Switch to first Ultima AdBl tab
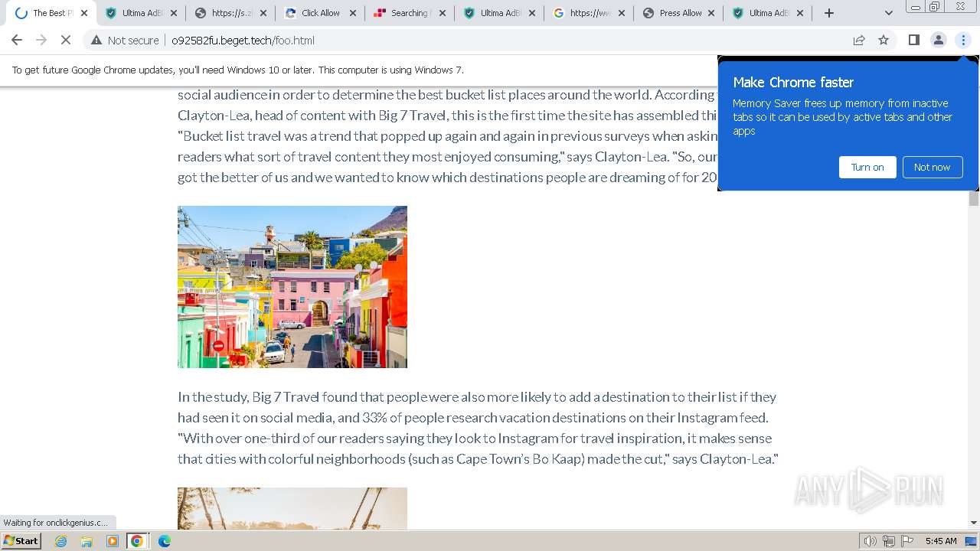 point(142,13)
